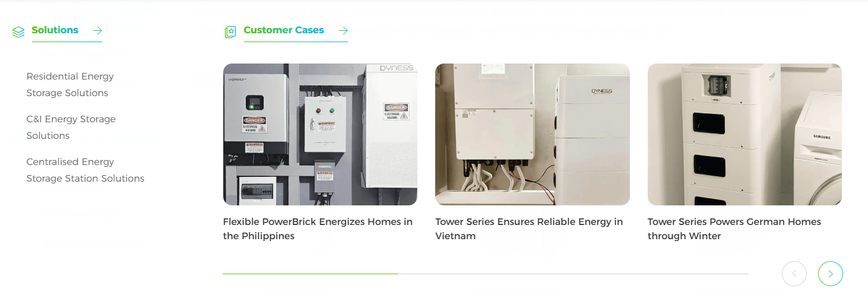
Task: Click the arrow beside Customer Cases
Action: tap(343, 30)
